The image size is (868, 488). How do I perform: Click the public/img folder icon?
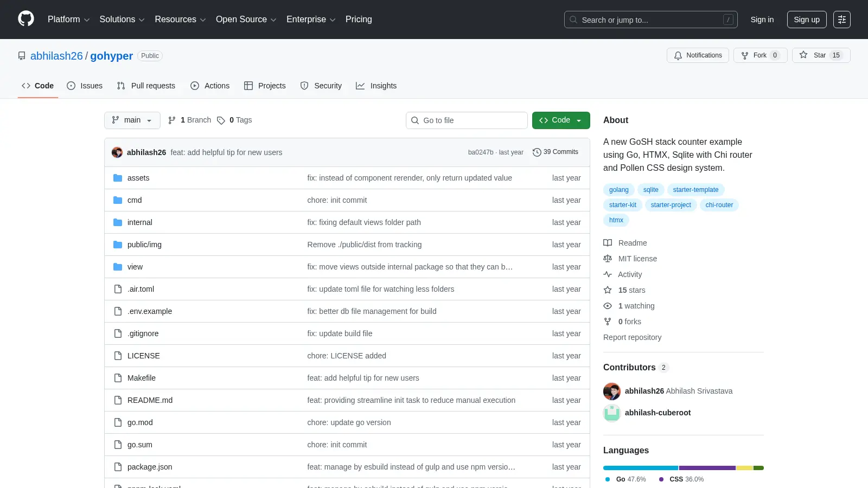(x=118, y=245)
